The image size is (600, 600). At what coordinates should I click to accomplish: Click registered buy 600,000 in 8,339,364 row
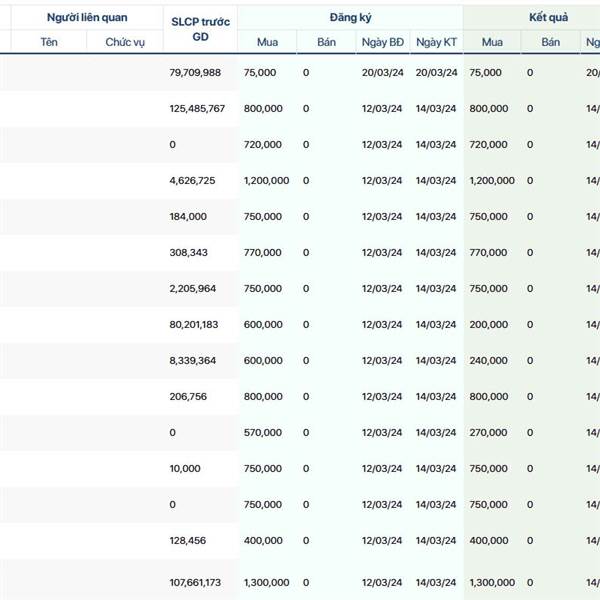263,360
